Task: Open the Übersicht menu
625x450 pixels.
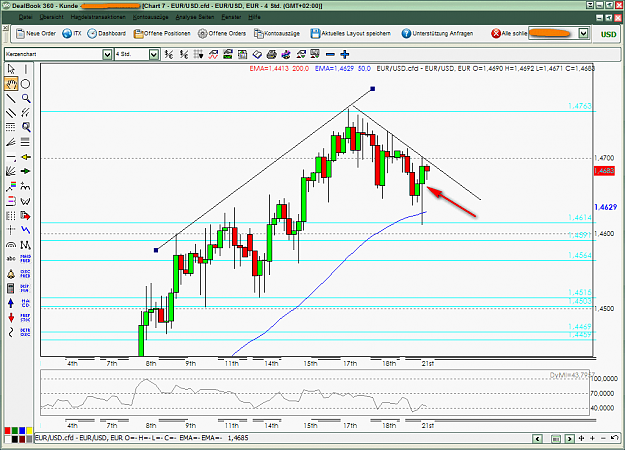Action: tap(51, 17)
